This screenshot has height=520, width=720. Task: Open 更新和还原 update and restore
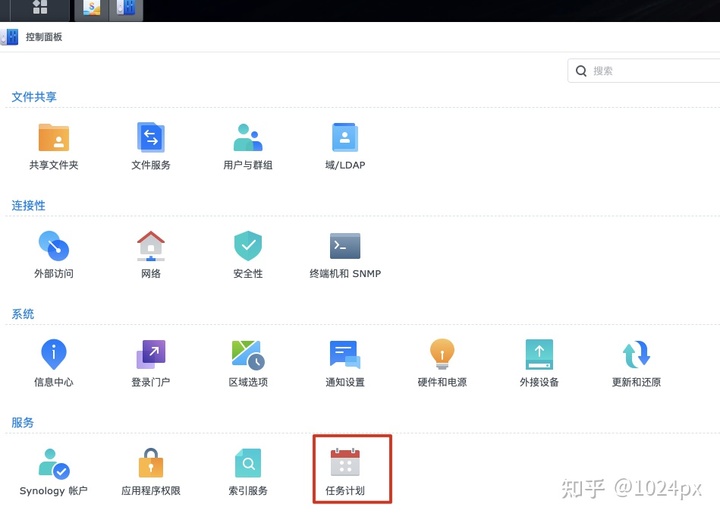636,354
